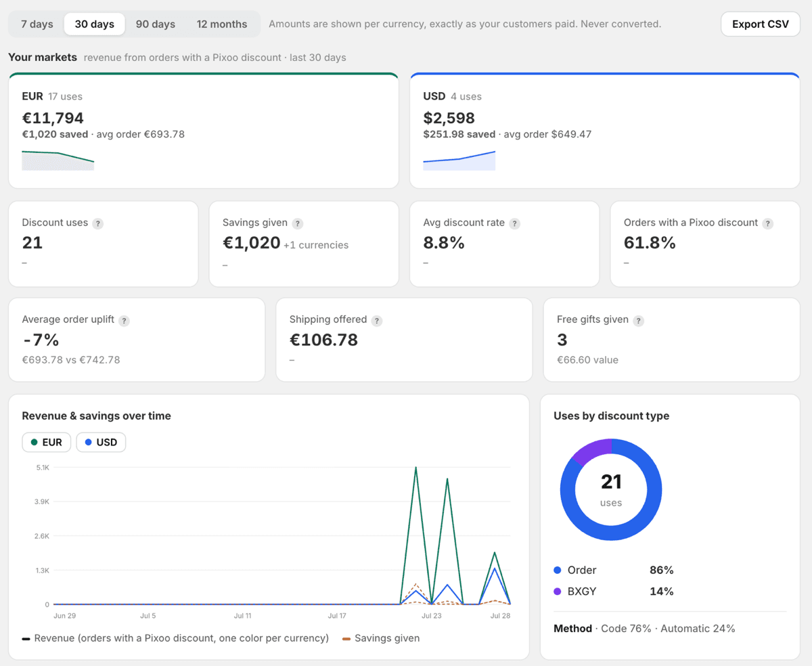Click the 'Revenue & savings over time' heading
The width and height of the screenshot is (812, 666).
[96, 416]
